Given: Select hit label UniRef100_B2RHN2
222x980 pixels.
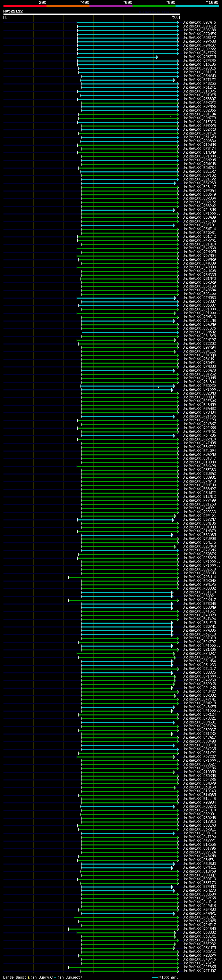Looking at the screenshot, I should tap(199, 886).
